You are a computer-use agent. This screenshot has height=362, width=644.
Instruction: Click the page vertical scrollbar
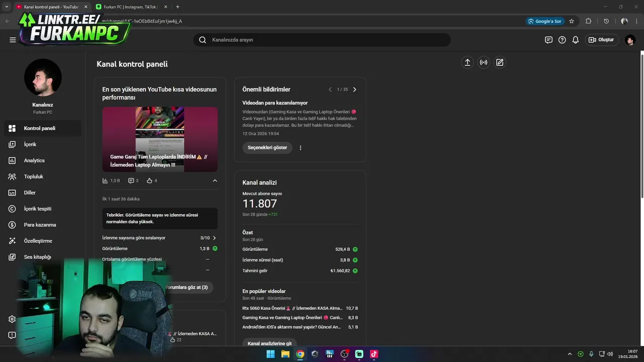(642, 126)
